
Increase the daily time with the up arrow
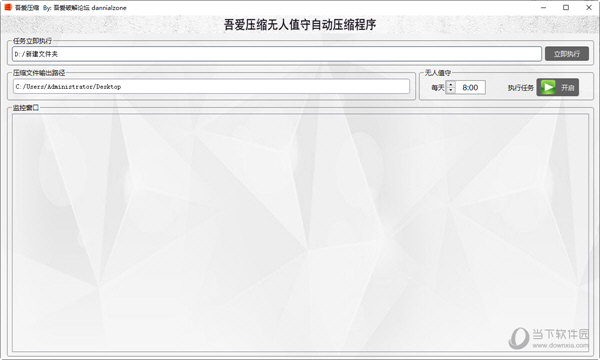tap(451, 84)
